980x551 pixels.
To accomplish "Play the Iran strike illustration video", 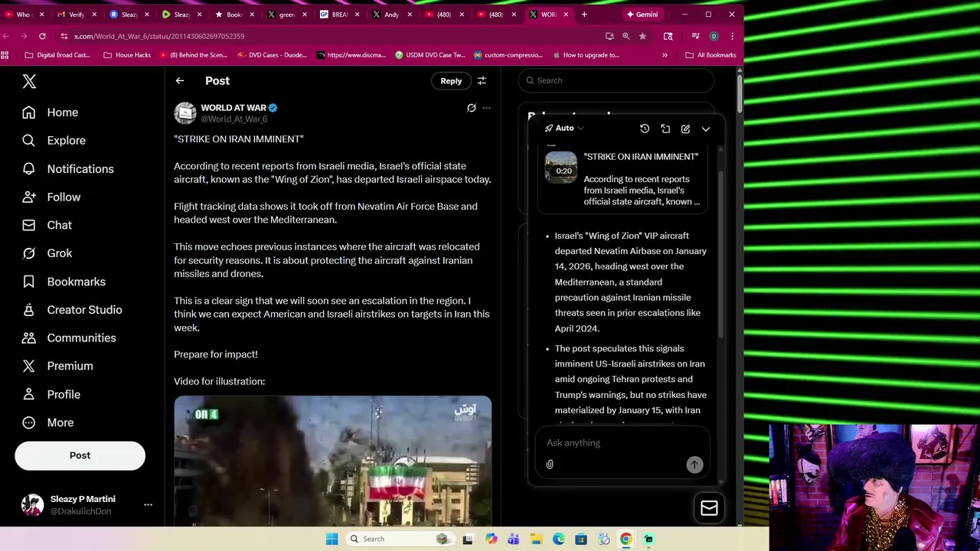I will 332,461.
